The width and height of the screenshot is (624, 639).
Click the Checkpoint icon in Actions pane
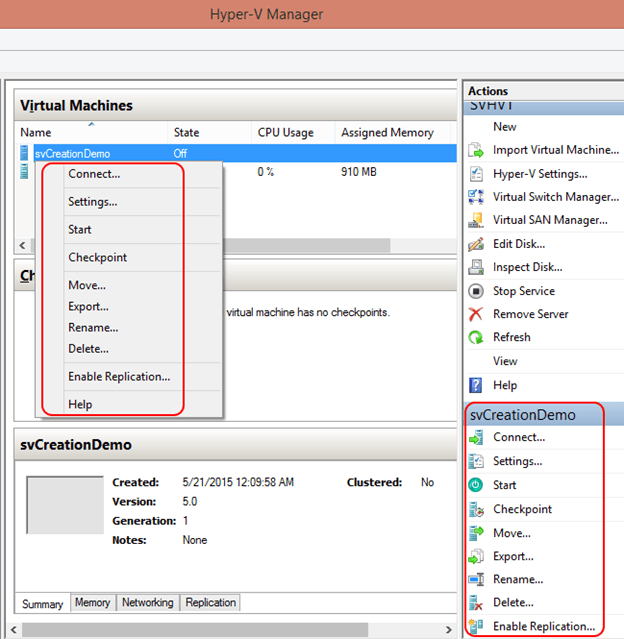pos(476,509)
